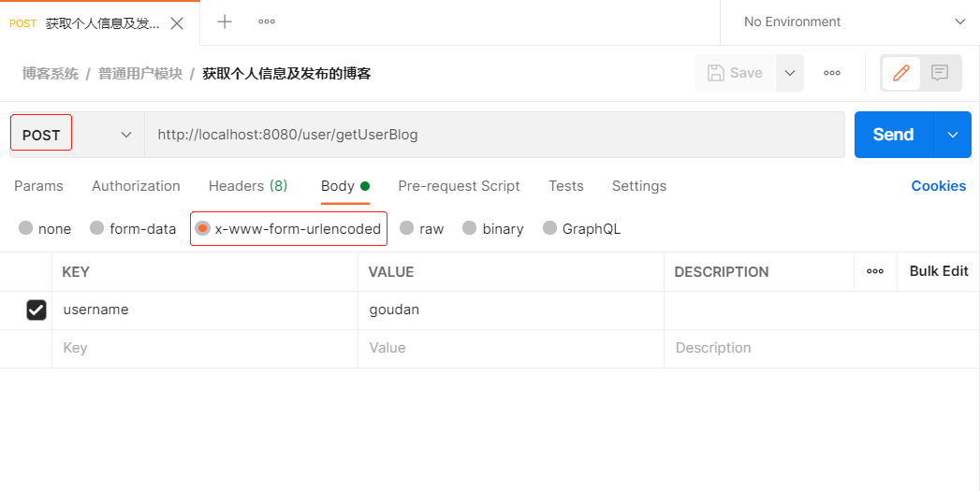This screenshot has width=980, height=491.
Task: Open the Cookies link
Action: pos(938,186)
